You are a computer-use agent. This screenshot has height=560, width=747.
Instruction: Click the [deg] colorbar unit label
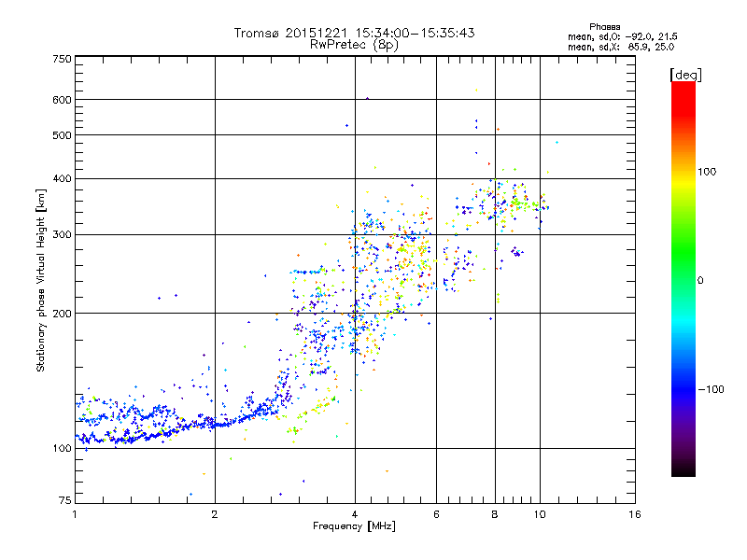point(684,74)
